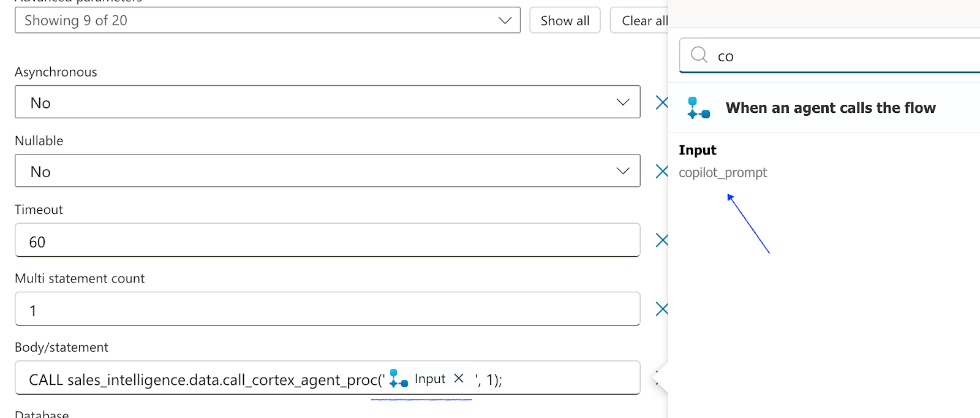
Task: Click the agent flow trigger icon
Action: [698, 108]
